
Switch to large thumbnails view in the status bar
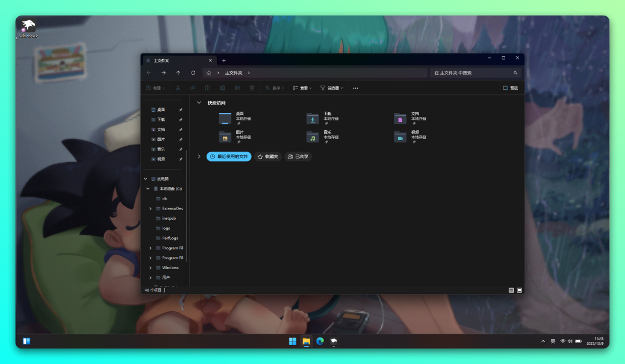point(519,290)
